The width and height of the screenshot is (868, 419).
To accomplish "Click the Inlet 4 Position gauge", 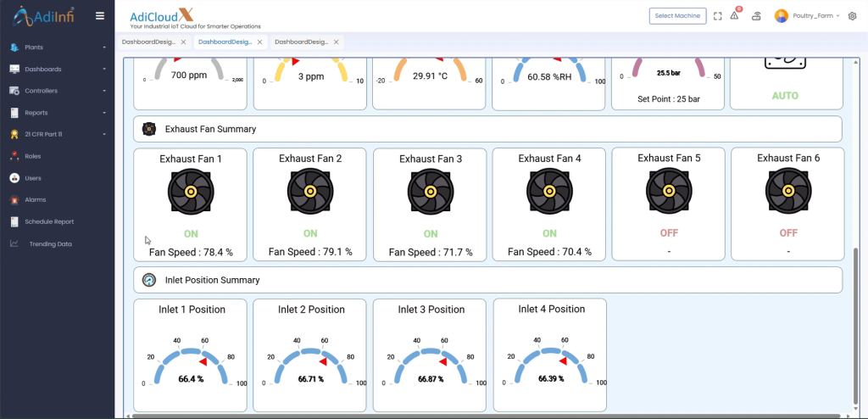I will pos(550,361).
